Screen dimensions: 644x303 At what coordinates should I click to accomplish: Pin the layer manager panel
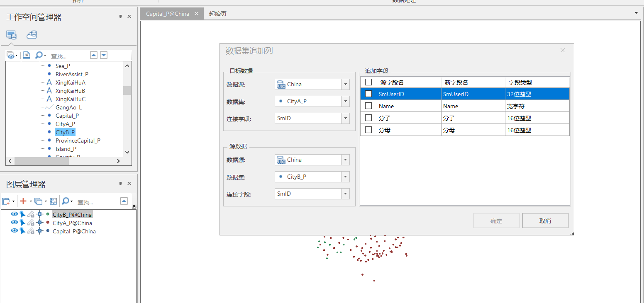click(x=120, y=184)
